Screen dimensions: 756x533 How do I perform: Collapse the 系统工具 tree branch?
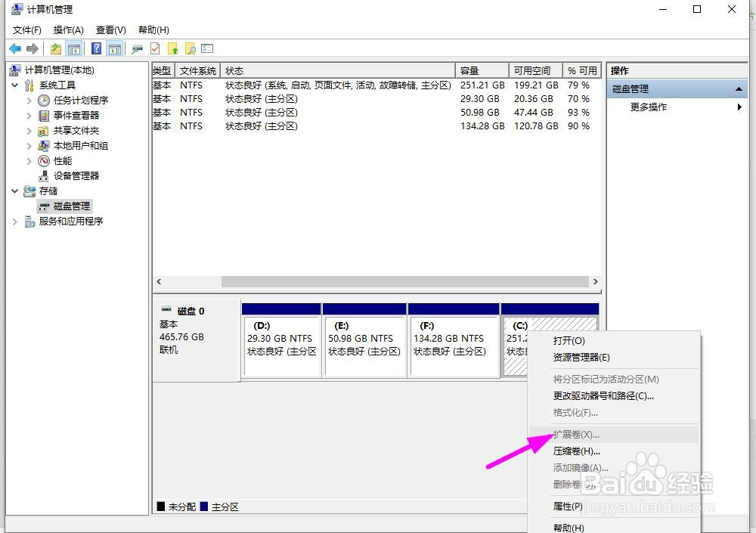click(15, 85)
